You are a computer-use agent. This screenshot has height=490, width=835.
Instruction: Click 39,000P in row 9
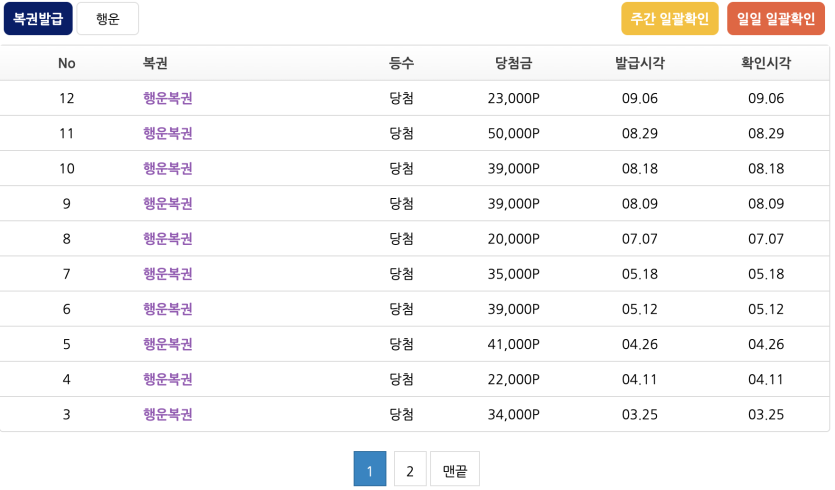513,203
